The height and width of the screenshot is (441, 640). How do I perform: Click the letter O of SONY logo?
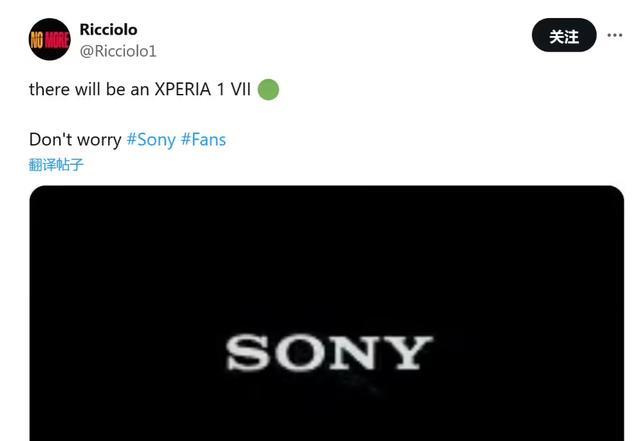[x=300, y=353]
